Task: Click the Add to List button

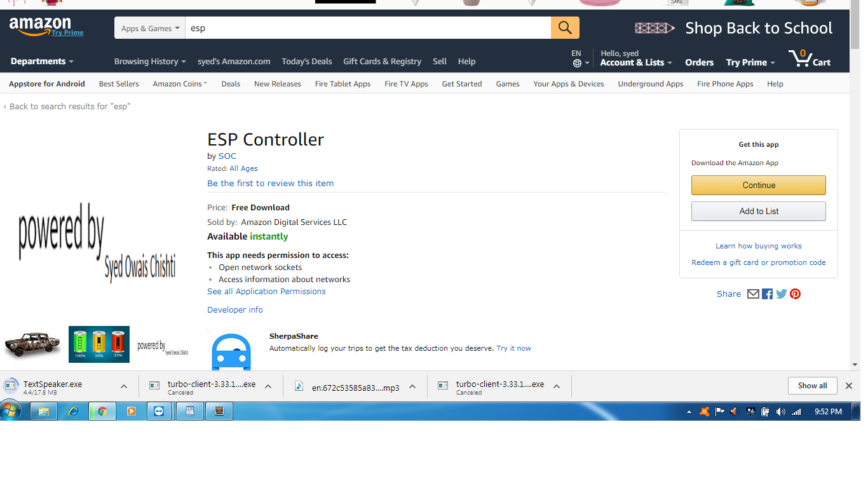Action: [x=759, y=211]
